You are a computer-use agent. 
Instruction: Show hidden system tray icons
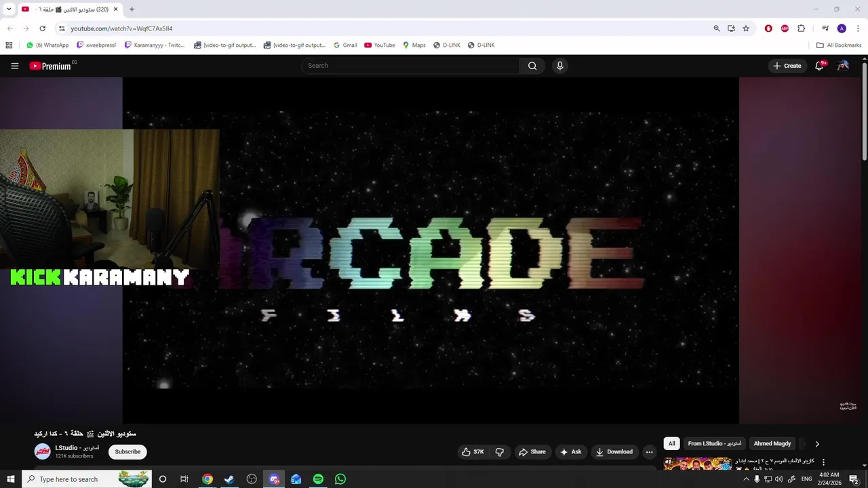click(746, 479)
